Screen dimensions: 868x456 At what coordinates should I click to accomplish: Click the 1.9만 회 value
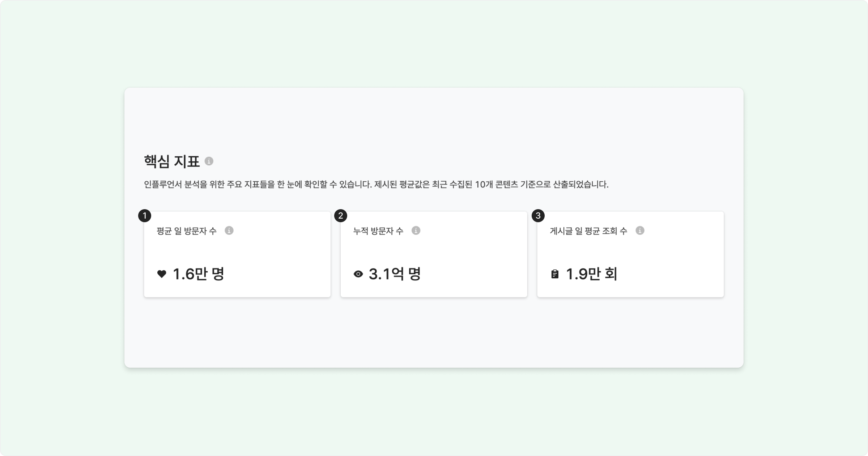(x=591, y=274)
